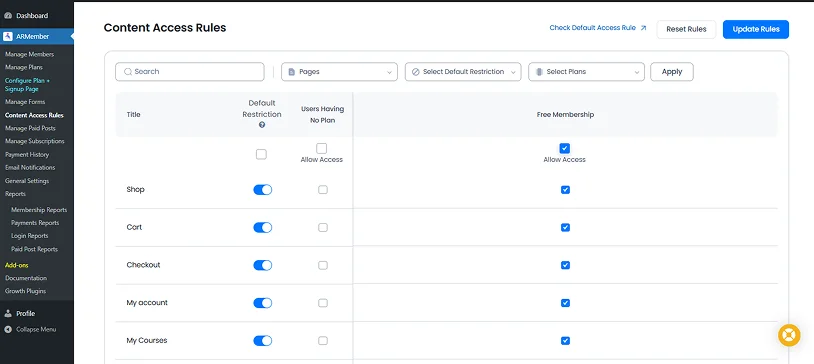Click the Dashboard gauge icon
The image size is (814, 364).
[x=8, y=16]
